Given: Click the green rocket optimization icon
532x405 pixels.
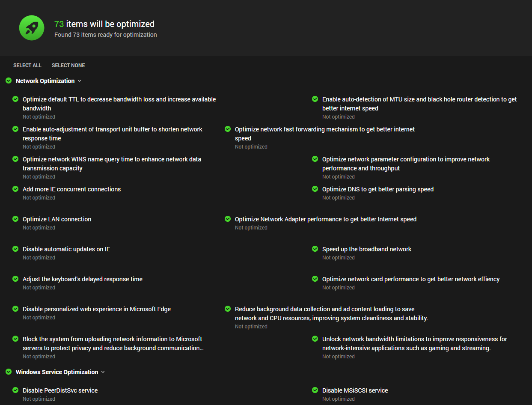Looking at the screenshot, I should [32, 28].
